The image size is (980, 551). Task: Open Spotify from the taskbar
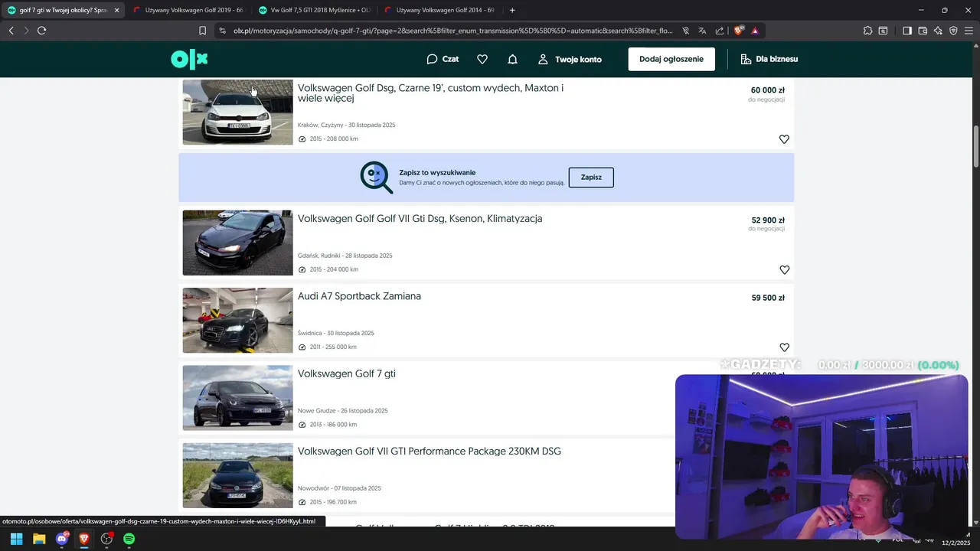coord(129,539)
